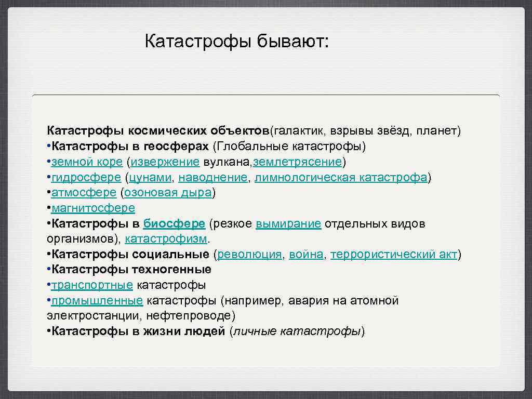The image size is (532, 399).
Task: Click text '(галактик, взрывы звёзд, планет)'
Action: pos(365,130)
